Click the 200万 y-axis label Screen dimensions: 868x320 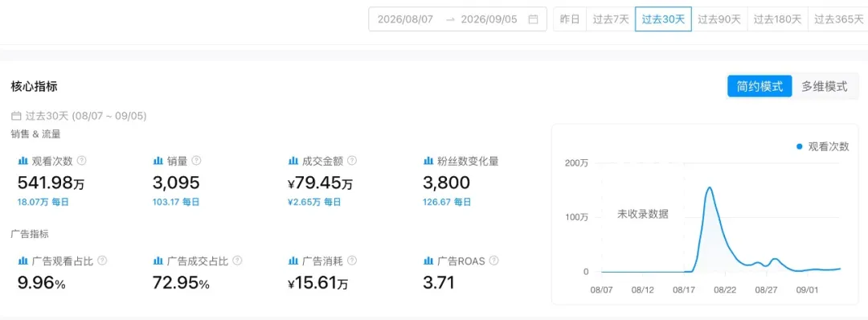(577, 163)
